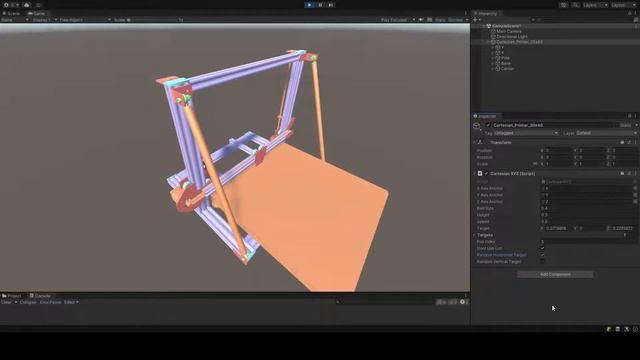The height and width of the screenshot is (360, 640).
Task: Click the Height value field
Action: click(x=589, y=215)
